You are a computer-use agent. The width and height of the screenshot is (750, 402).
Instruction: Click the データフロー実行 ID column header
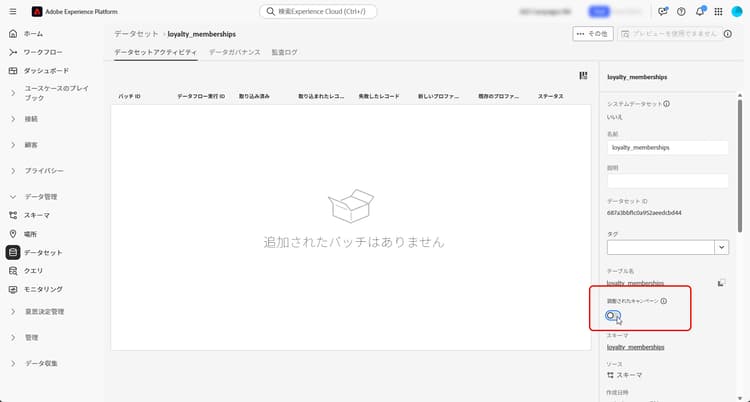click(201, 97)
